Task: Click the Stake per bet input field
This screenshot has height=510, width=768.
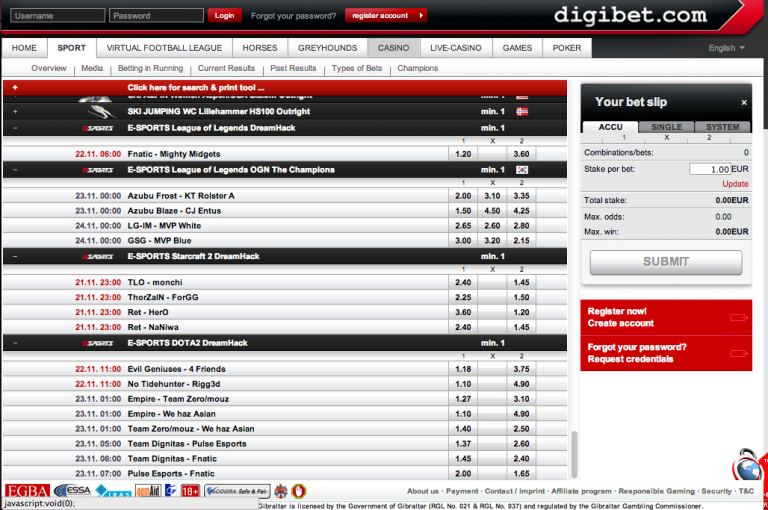Action: click(x=710, y=170)
